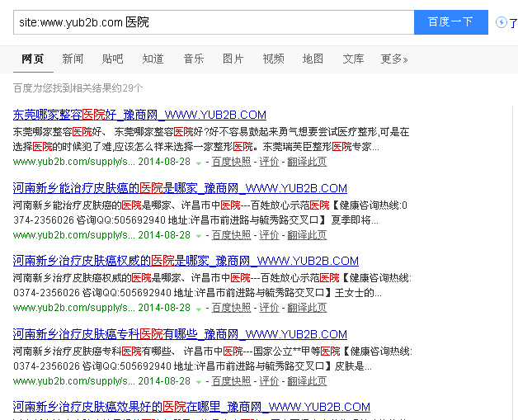Viewport: 518px width, 420px height.
Task: Focus the search box containing site:www.yub2b.com
Action: pyautogui.click(x=214, y=22)
